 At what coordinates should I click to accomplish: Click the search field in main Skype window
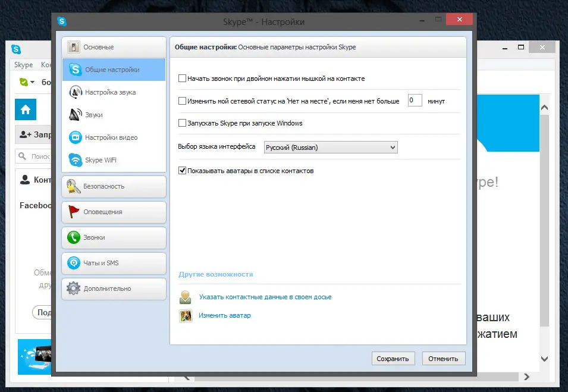33,156
